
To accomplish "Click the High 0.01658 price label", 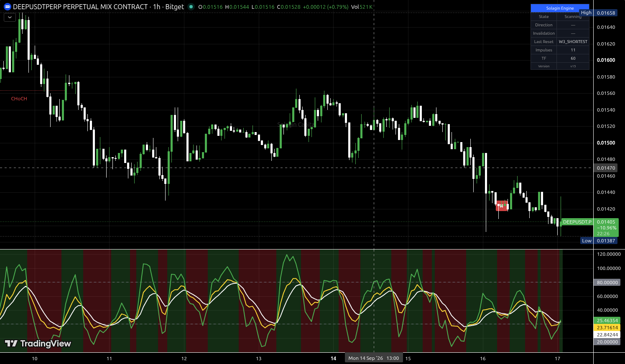I will coord(598,13).
